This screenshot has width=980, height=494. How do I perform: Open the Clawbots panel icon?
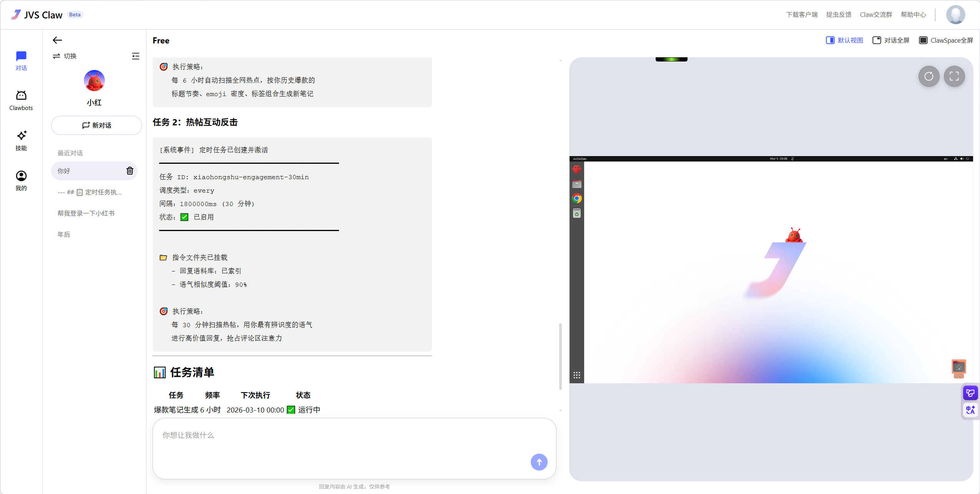coord(21,99)
